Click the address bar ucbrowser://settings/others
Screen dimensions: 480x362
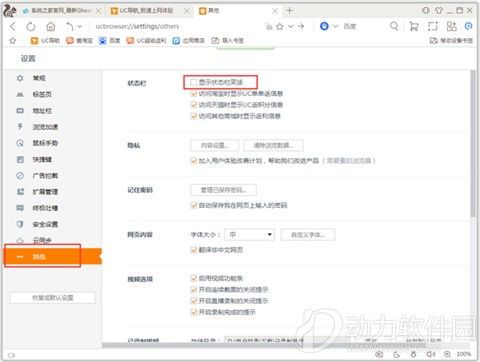[x=137, y=26]
